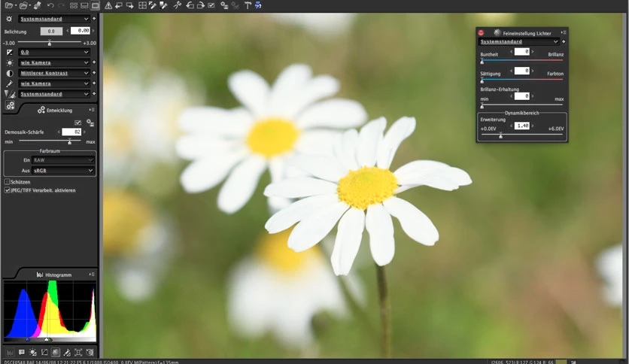Expand the Histogramm panel options menu
Screen dimensions: 629x364
point(92,275)
